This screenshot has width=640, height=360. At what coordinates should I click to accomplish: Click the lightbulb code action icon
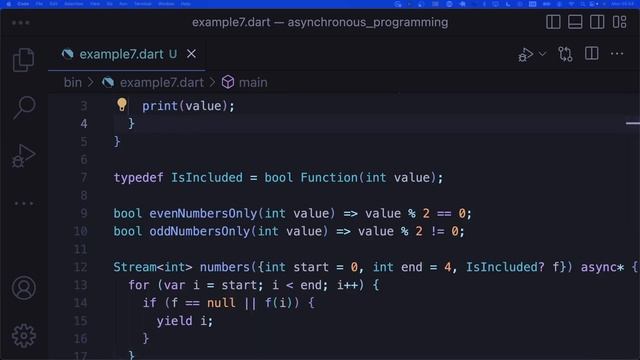click(122, 104)
